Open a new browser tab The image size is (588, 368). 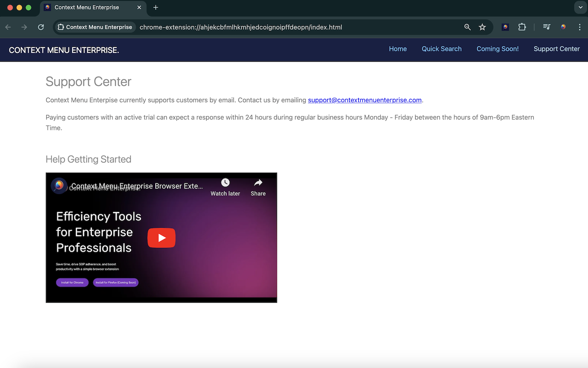(155, 7)
